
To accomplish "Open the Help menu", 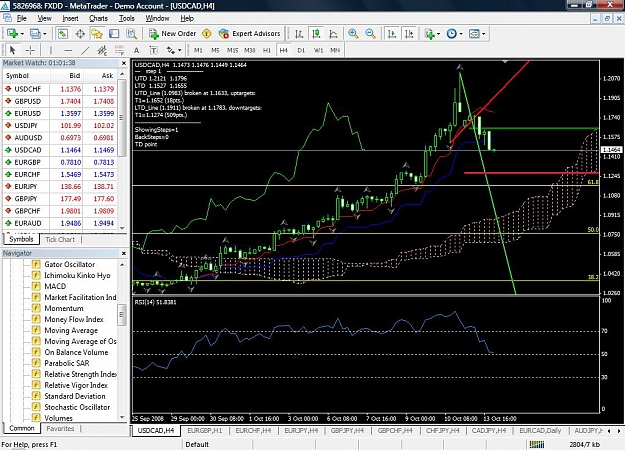I will point(187,18).
